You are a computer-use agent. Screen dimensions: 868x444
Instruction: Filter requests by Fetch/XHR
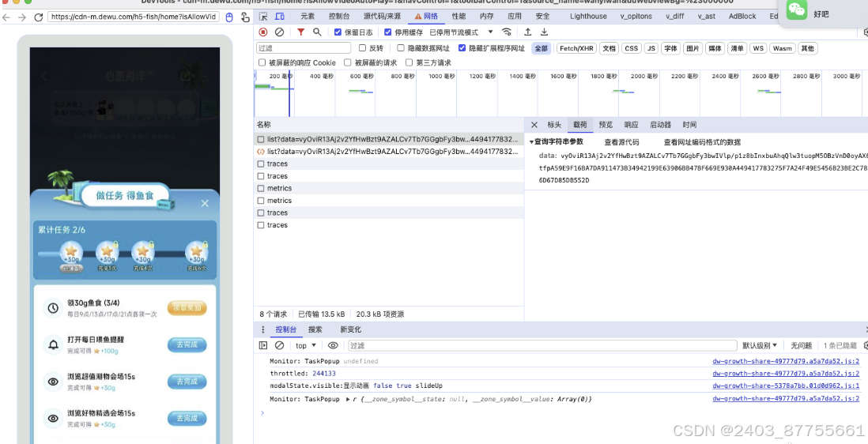click(576, 49)
